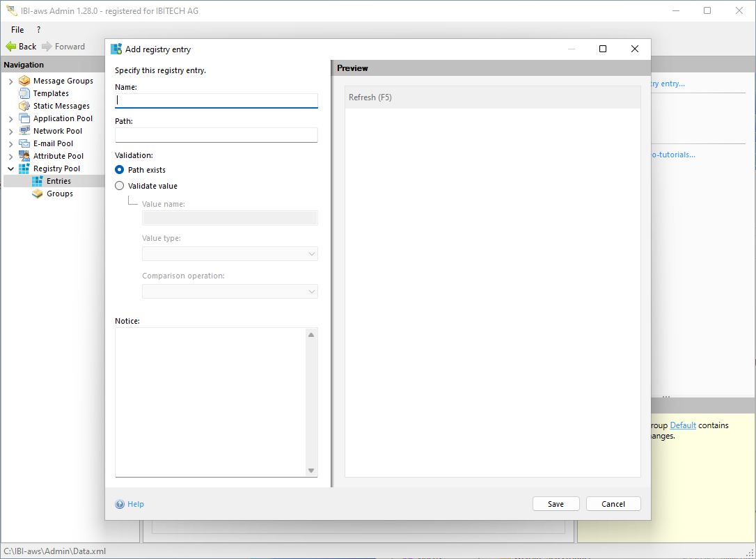Click the Attribute Pool icon
Screen dimensions: 756x559
point(24,156)
